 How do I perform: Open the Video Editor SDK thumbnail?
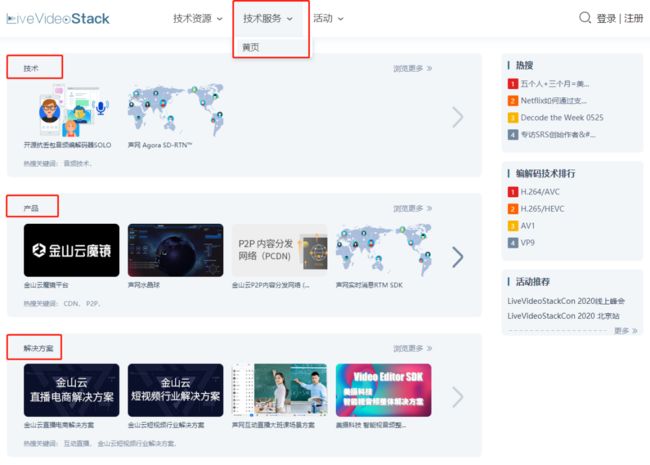[384, 390]
